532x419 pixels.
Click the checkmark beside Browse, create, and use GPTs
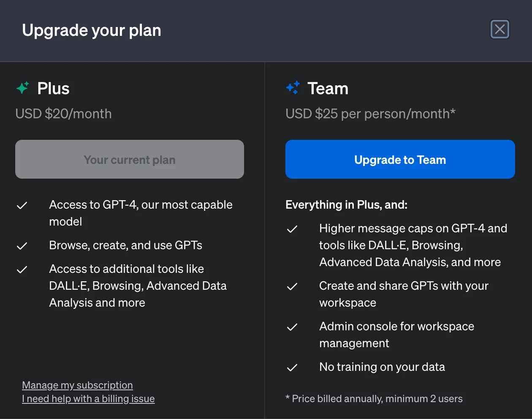point(22,246)
